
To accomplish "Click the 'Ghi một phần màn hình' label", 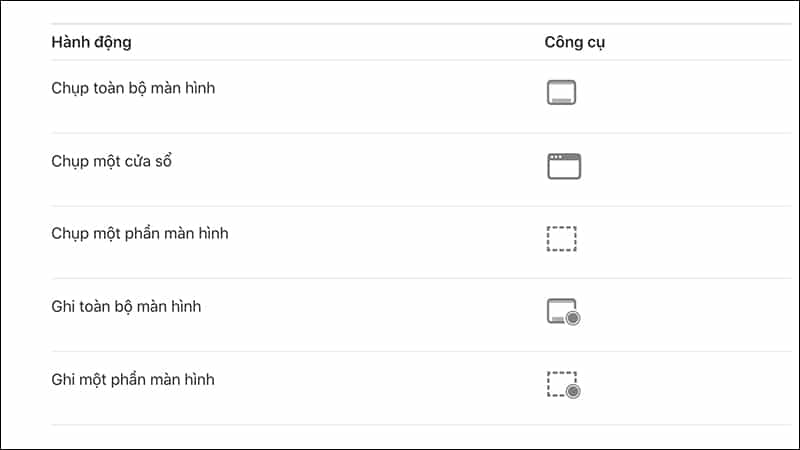I will [133, 379].
